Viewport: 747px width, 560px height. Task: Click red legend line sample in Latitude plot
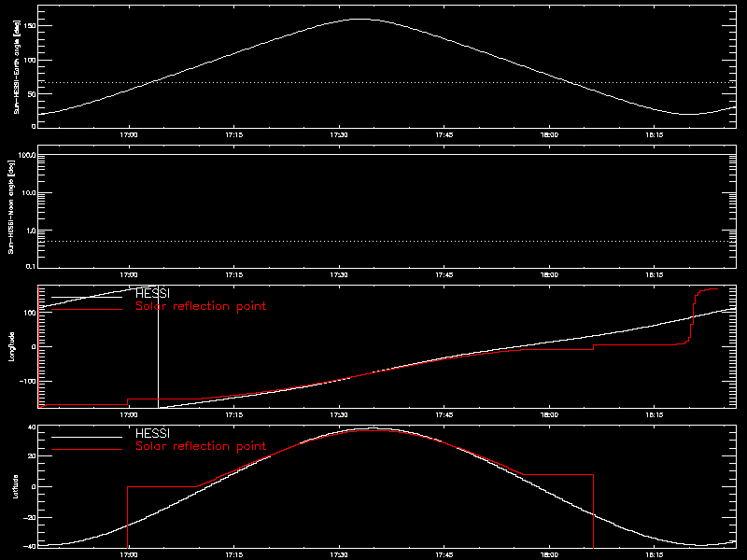tap(87, 450)
